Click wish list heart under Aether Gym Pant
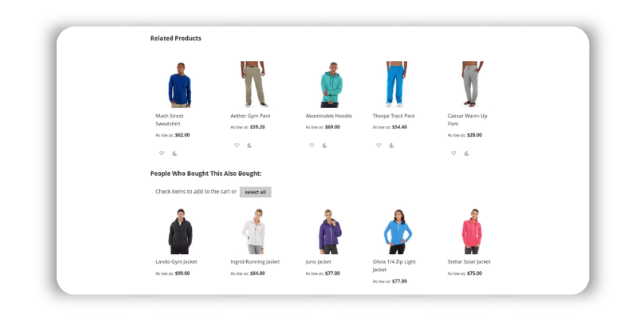 click(236, 145)
